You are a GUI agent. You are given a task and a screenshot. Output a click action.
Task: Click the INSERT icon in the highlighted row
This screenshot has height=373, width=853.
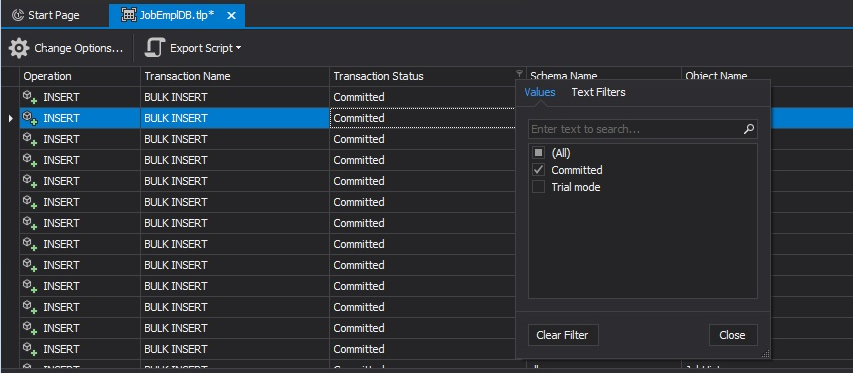(30, 118)
